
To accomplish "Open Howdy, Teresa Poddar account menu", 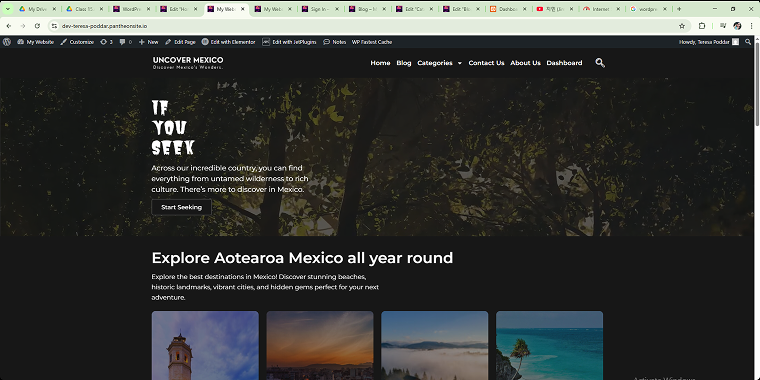I will [709, 42].
